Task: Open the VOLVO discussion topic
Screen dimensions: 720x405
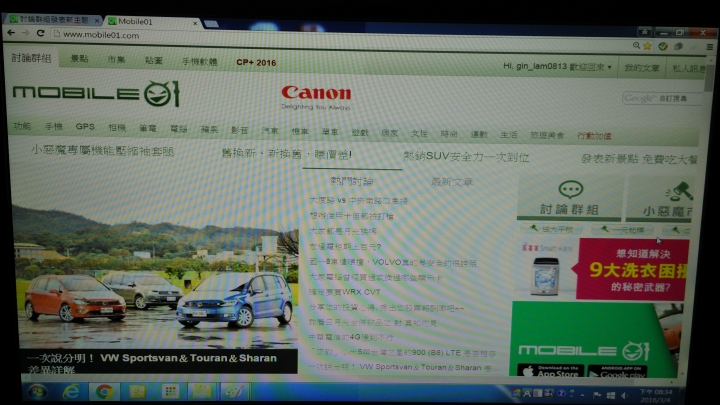Action: click(393, 263)
